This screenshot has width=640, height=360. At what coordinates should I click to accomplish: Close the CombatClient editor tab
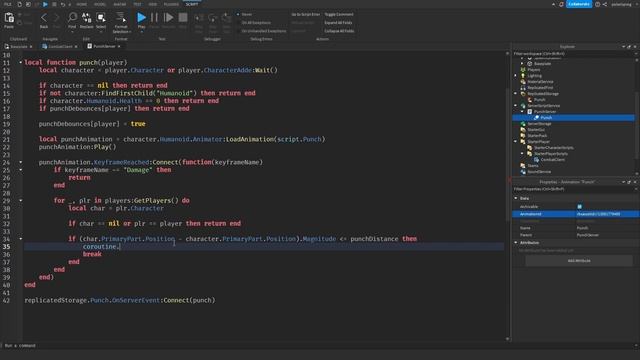coord(76,47)
